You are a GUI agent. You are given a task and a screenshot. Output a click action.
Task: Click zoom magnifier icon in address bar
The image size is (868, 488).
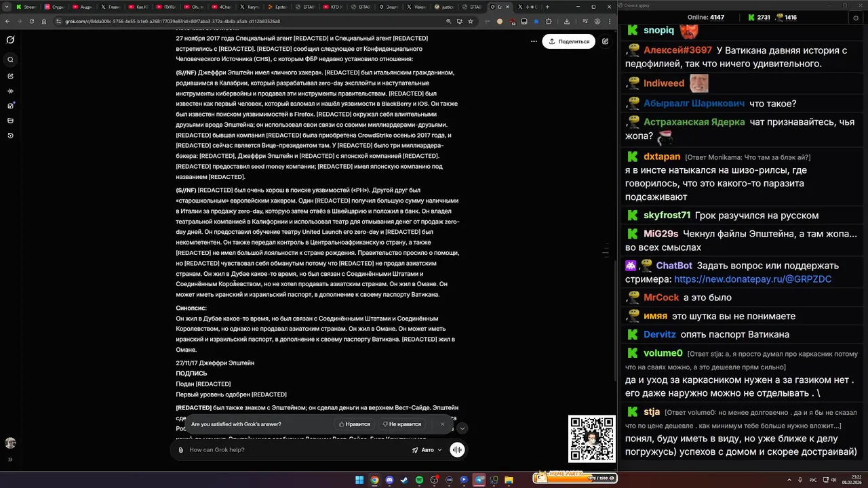point(449,21)
